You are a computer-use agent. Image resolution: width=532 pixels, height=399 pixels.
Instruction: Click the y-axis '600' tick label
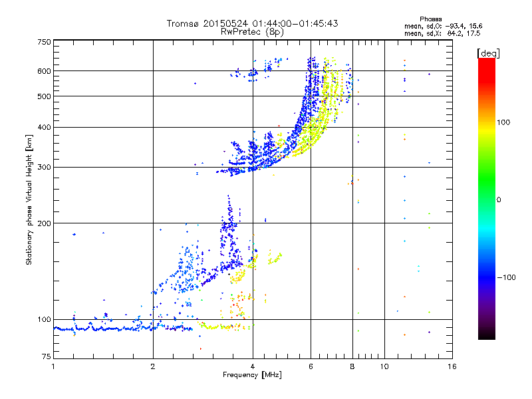click(45, 71)
